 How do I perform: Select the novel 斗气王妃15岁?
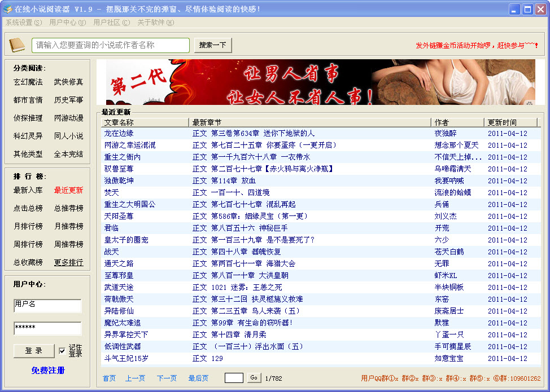pos(126,358)
